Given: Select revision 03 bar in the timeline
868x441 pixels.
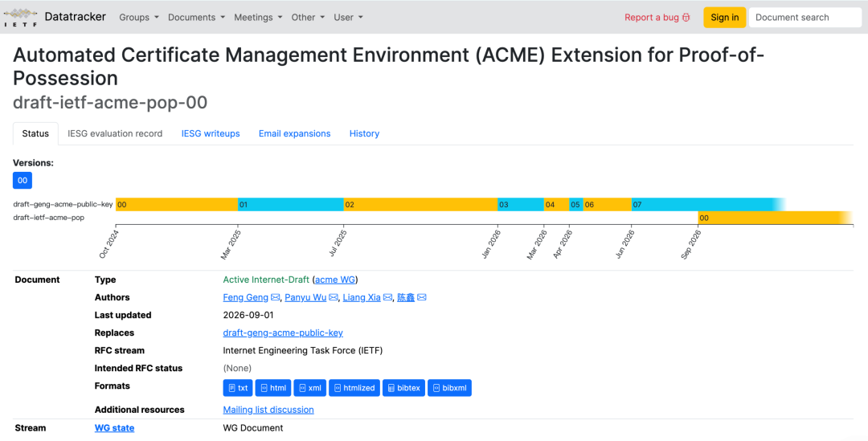Looking at the screenshot, I should pyautogui.click(x=520, y=205).
